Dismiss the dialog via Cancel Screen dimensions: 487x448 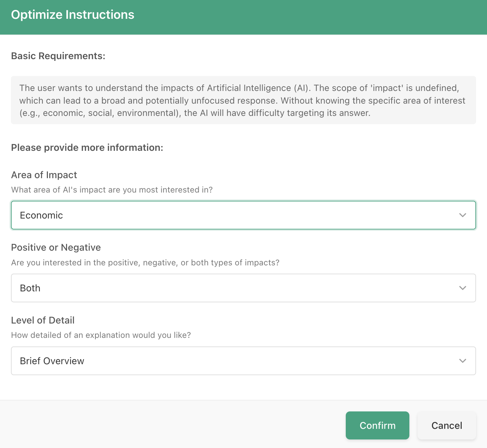pos(447,425)
